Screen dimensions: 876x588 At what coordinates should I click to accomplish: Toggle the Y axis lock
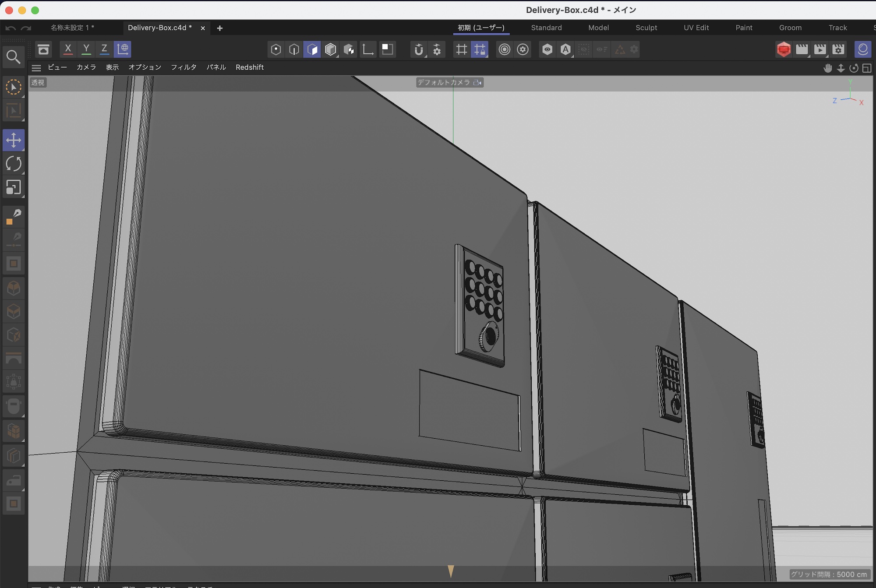(x=86, y=49)
